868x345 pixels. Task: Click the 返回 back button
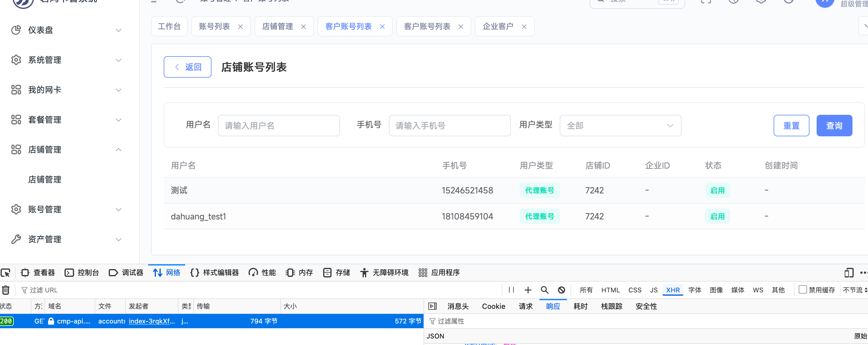pos(187,67)
